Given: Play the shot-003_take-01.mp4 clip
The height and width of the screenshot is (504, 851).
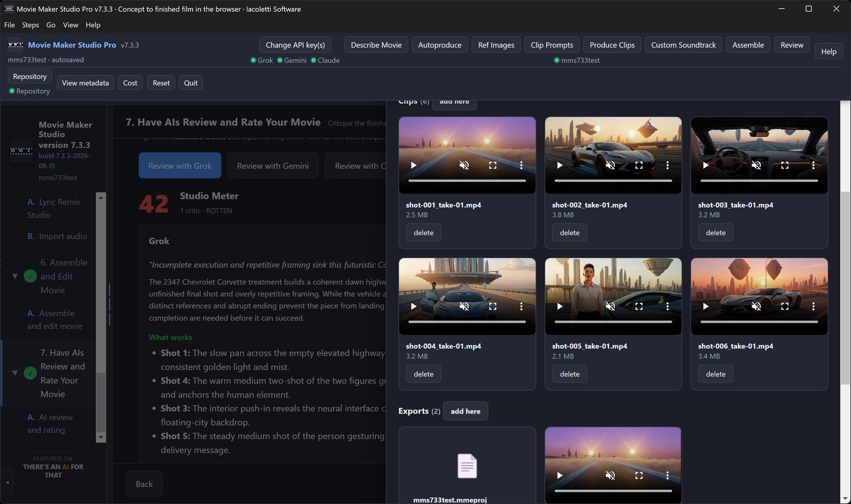Looking at the screenshot, I should tap(706, 165).
